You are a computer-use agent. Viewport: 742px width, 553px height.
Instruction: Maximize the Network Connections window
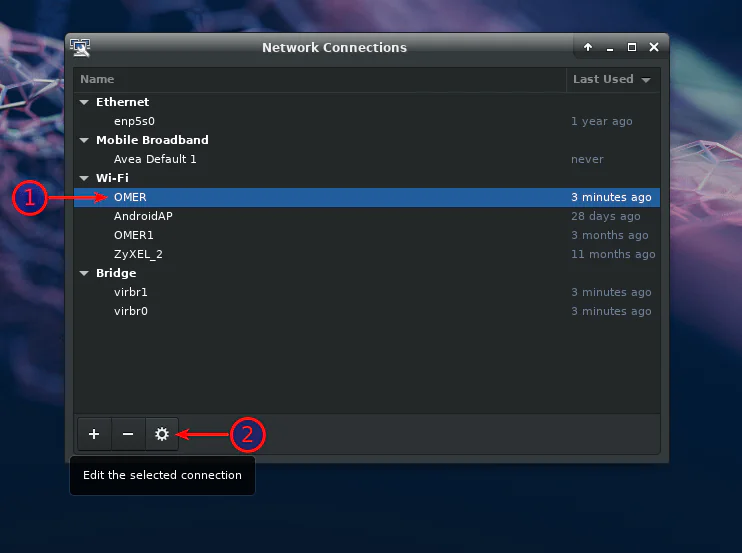pos(632,47)
